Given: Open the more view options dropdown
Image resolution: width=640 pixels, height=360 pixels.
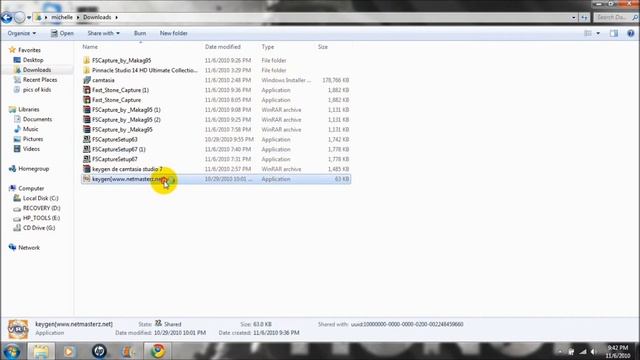Looking at the screenshot, I should tap(598, 33).
